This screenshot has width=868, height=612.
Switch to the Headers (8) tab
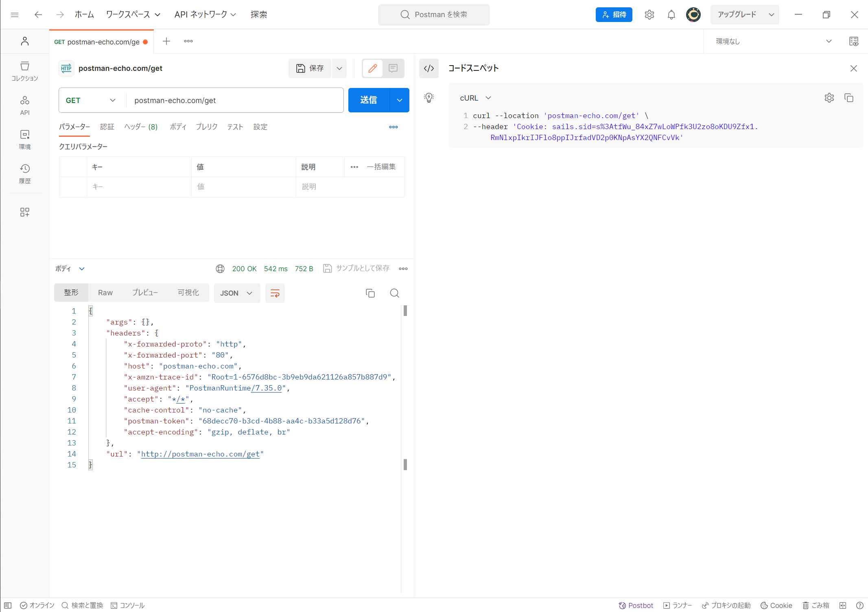[x=141, y=127]
